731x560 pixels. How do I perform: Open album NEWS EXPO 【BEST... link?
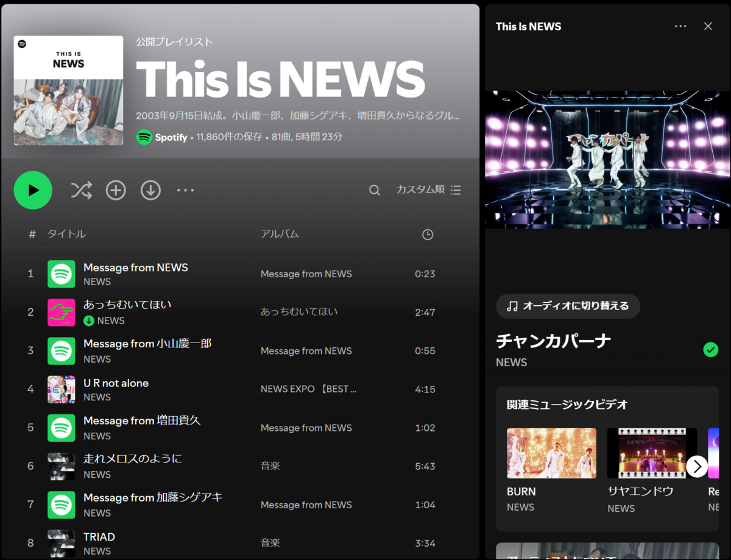pyautogui.click(x=309, y=389)
